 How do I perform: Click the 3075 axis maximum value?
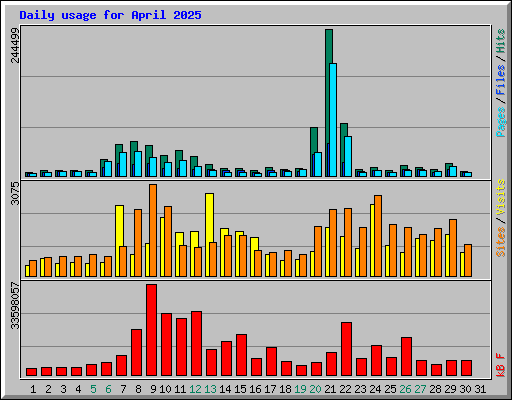coord(15,193)
